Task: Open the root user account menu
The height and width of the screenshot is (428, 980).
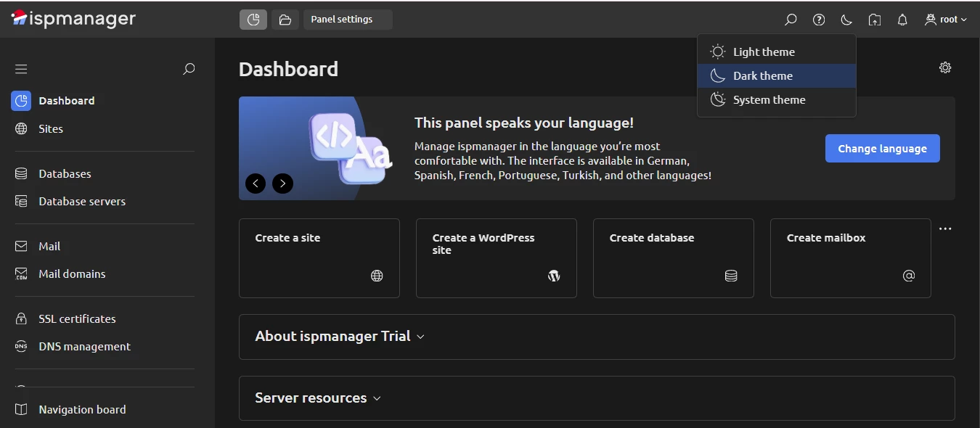Action: tap(946, 20)
